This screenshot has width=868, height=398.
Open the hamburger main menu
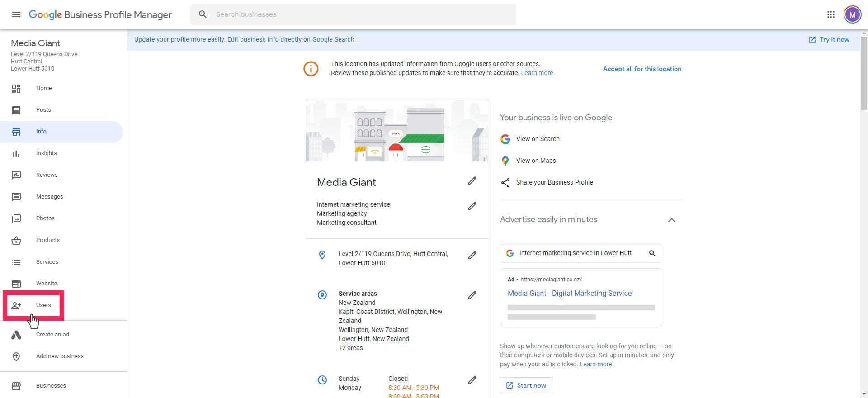click(x=16, y=14)
